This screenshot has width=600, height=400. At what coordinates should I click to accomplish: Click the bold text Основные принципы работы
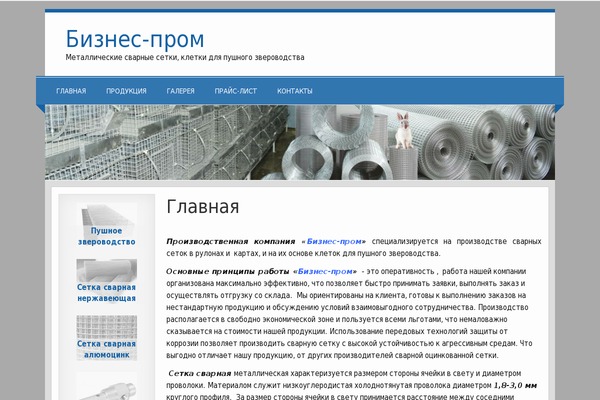click(x=228, y=271)
